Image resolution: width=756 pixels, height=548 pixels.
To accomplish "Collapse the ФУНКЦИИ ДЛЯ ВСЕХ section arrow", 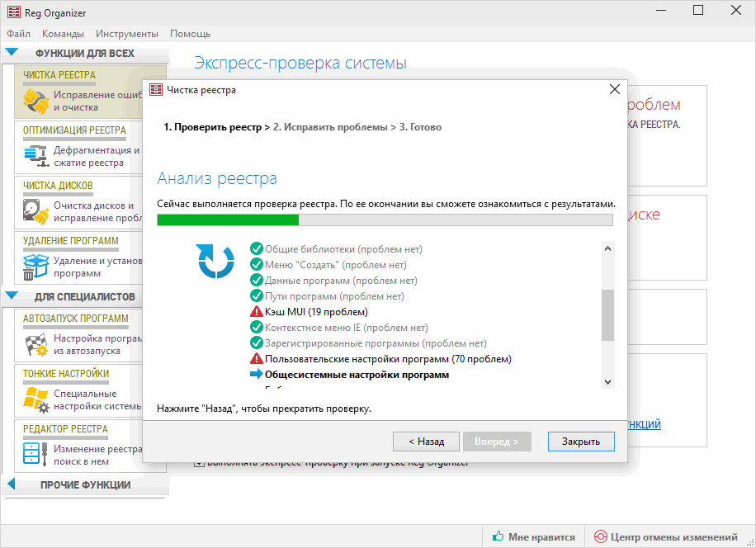I will (x=12, y=53).
